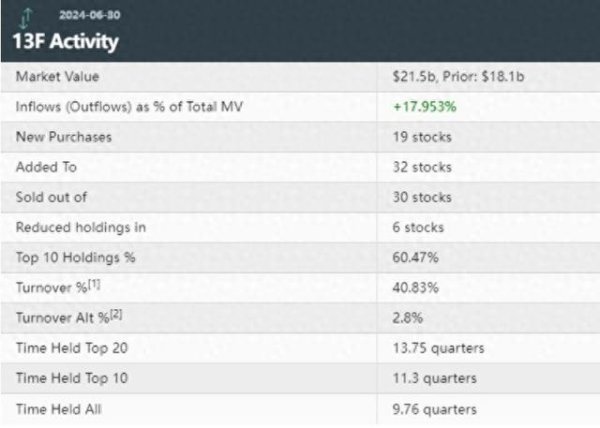Open the Turnover % footnote [1]
The width and height of the screenshot is (600, 428).
pos(94,284)
